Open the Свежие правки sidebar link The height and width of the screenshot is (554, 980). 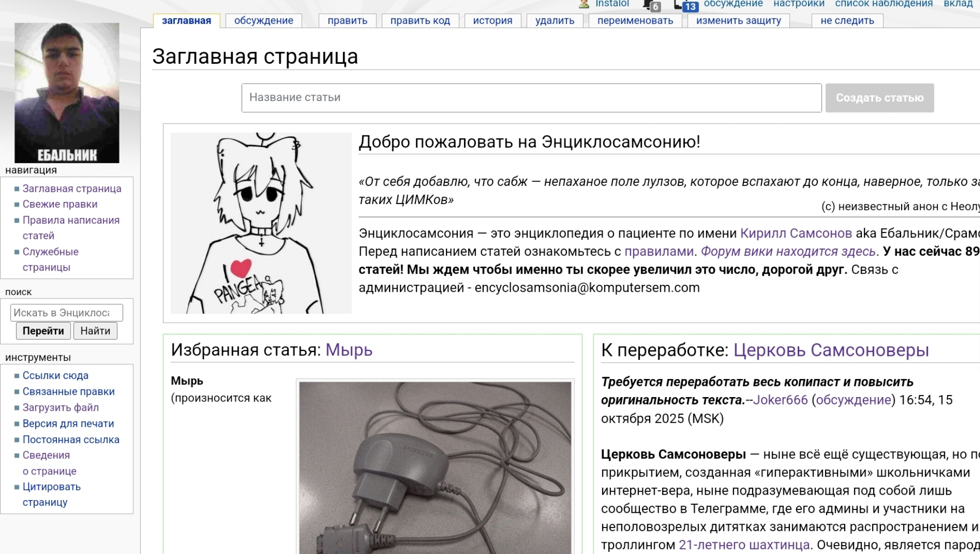pyautogui.click(x=60, y=204)
